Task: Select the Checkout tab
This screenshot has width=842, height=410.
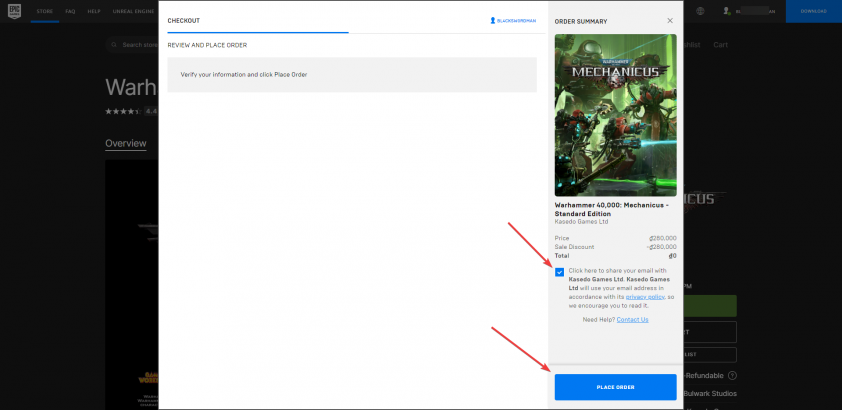Action: pyautogui.click(x=184, y=20)
